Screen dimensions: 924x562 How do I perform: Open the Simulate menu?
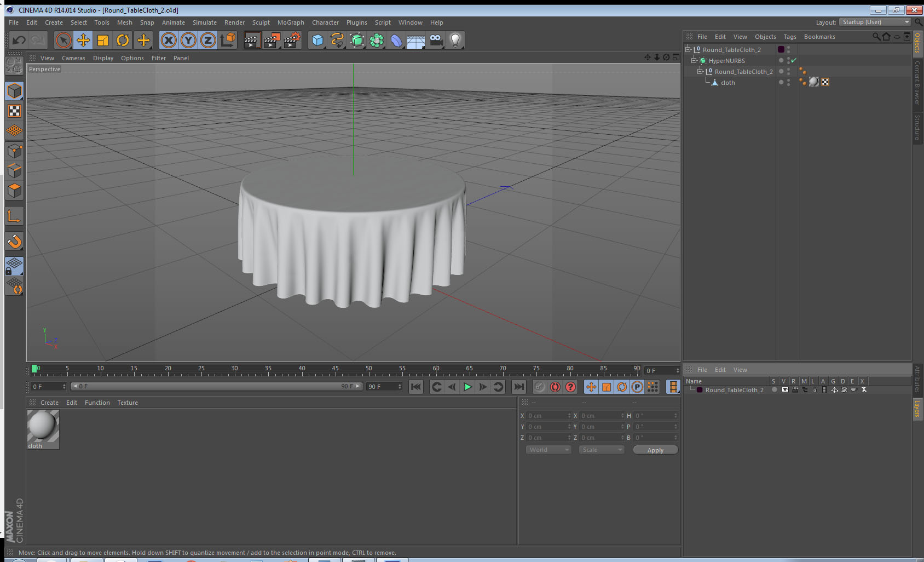205,22
